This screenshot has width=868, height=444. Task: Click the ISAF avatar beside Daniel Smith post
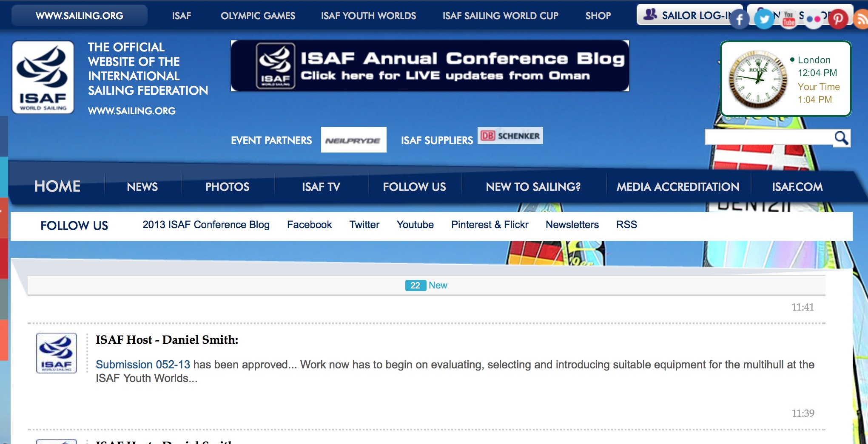(57, 353)
